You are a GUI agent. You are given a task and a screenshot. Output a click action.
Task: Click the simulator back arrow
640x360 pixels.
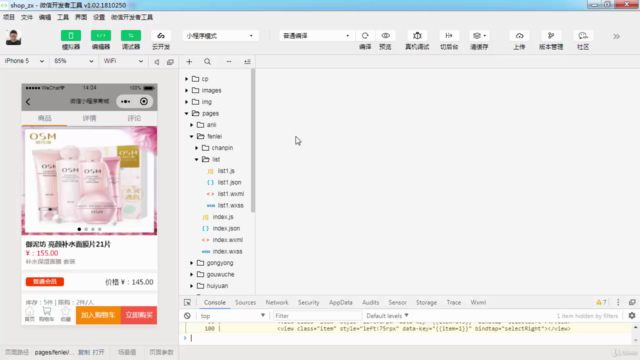tap(28, 102)
